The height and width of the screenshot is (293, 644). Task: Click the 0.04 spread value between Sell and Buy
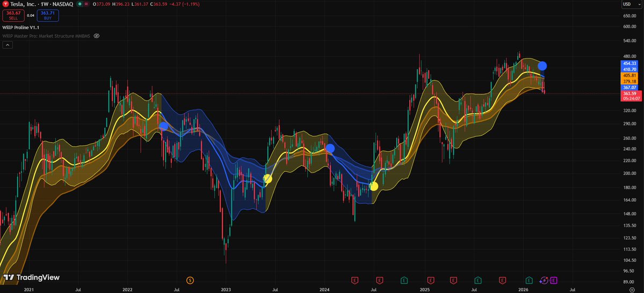click(31, 16)
